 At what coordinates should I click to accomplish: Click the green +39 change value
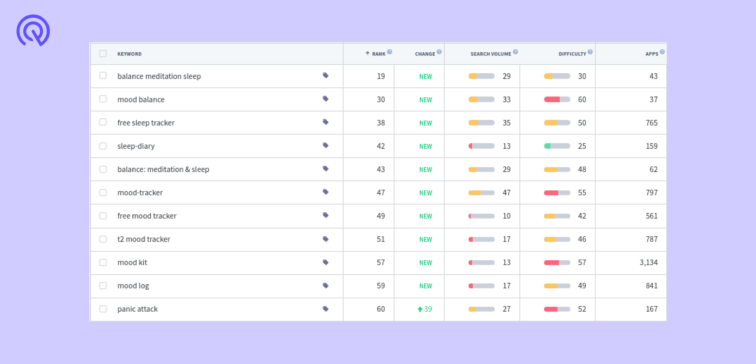[425, 309]
